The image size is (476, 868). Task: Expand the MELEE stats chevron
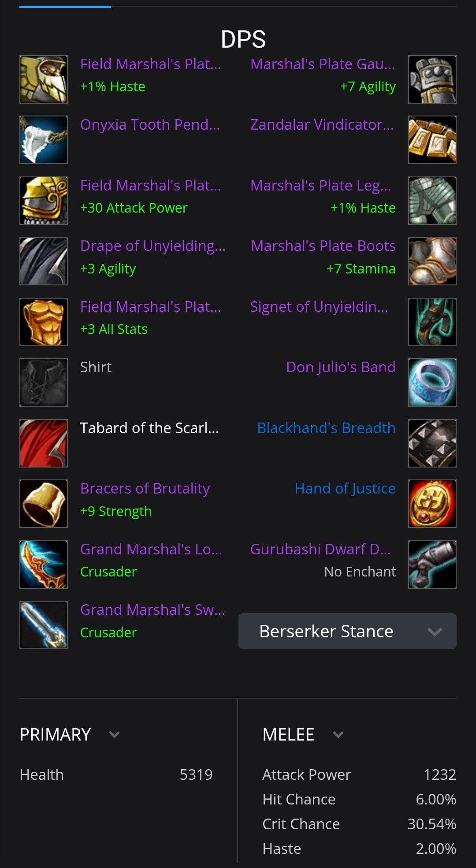coord(338,735)
